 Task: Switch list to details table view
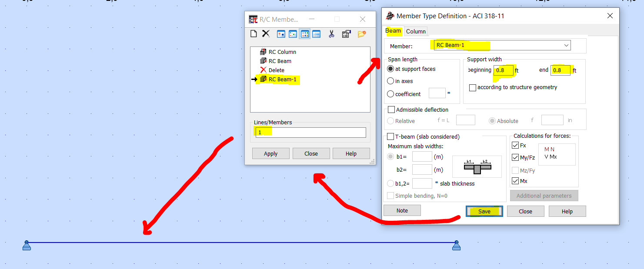(x=316, y=34)
